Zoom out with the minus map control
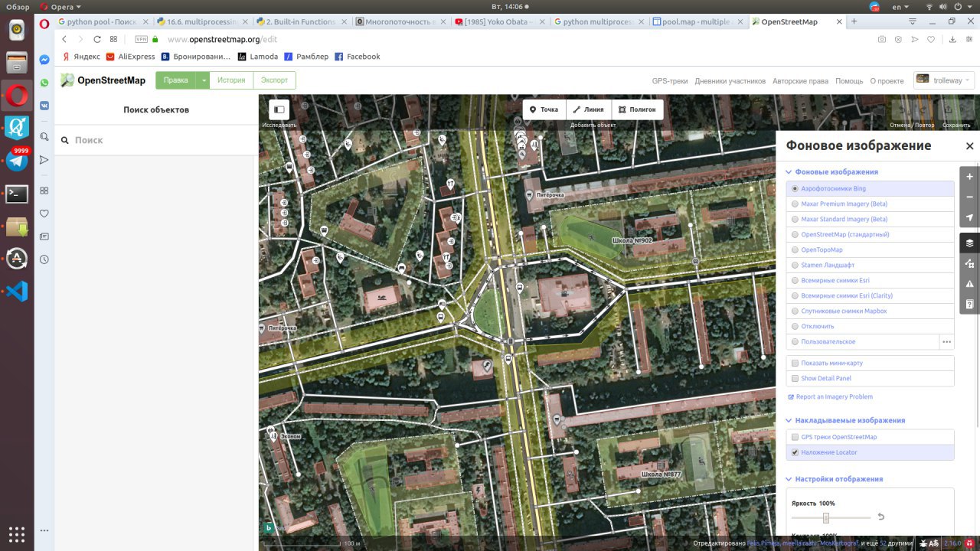 point(970,197)
